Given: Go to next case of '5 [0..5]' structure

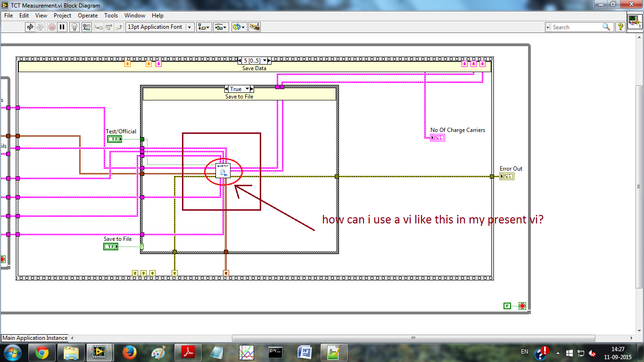Looking at the screenshot, I should point(269,60).
